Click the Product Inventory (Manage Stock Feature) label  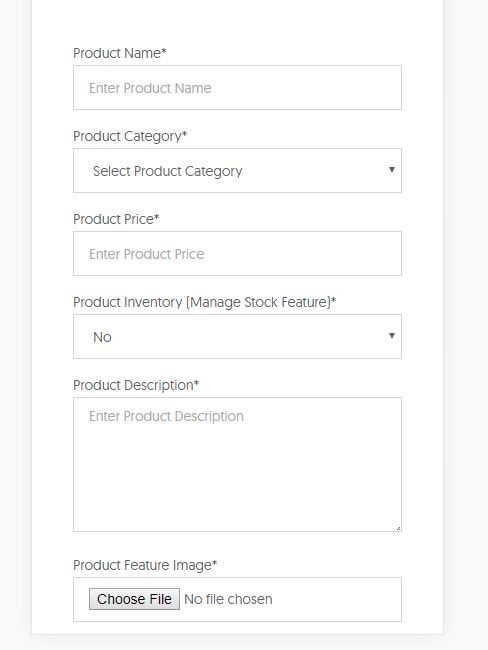(204, 302)
